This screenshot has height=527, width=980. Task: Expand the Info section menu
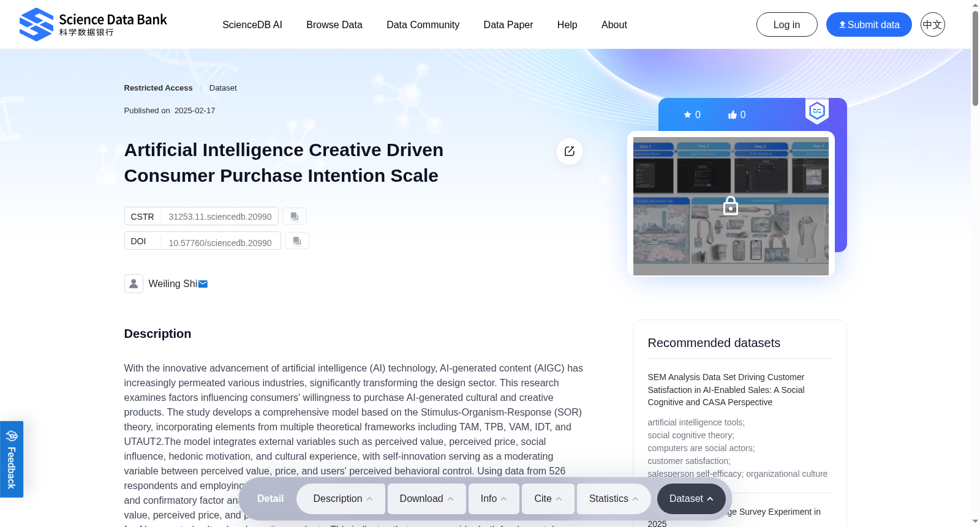point(494,499)
